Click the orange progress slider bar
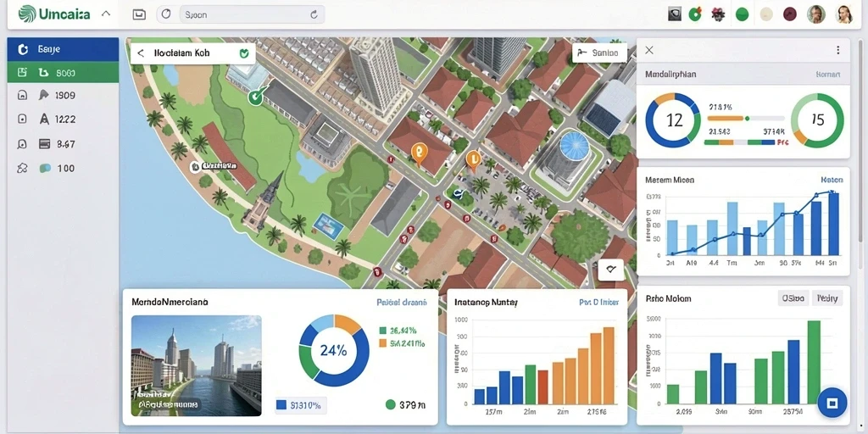This screenshot has width=868, height=434. tap(726, 118)
